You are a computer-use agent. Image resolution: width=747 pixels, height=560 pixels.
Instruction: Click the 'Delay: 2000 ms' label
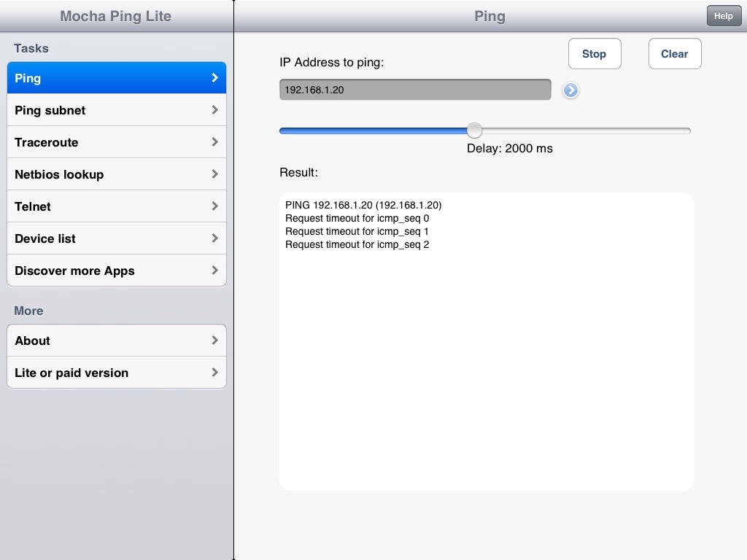click(510, 149)
